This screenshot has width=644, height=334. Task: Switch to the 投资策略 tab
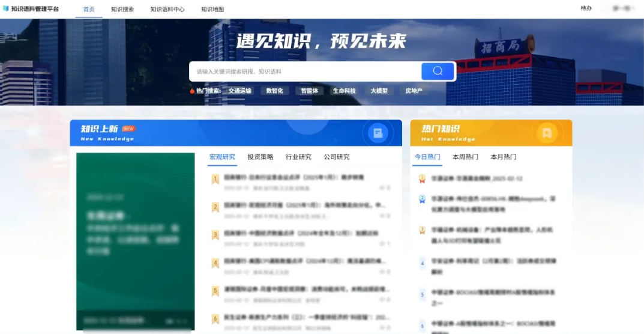pyautogui.click(x=260, y=157)
